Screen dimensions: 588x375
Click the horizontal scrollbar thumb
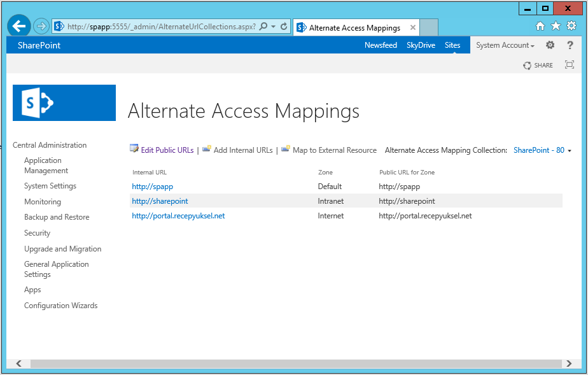[297, 364]
